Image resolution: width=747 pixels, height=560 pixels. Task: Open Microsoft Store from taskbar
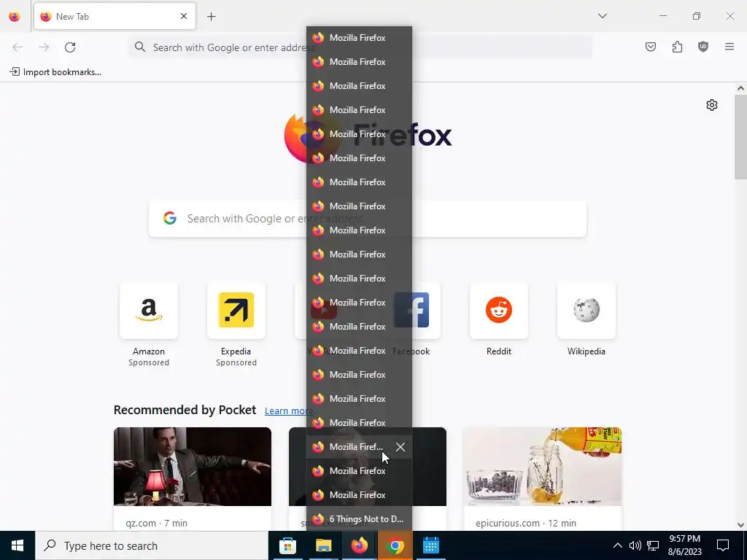click(x=287, y=545)
